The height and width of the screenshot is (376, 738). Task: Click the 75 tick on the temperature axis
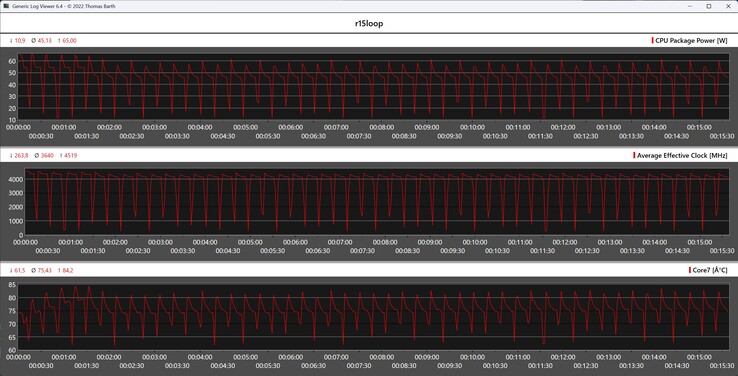click(x=12, y=311)
